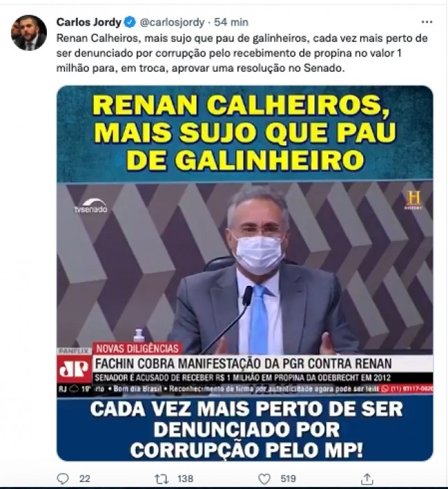The image size is (448, 489).
Task: Click the WhatsApp icon in the news ticker
Action: click(x=385, y=389)
